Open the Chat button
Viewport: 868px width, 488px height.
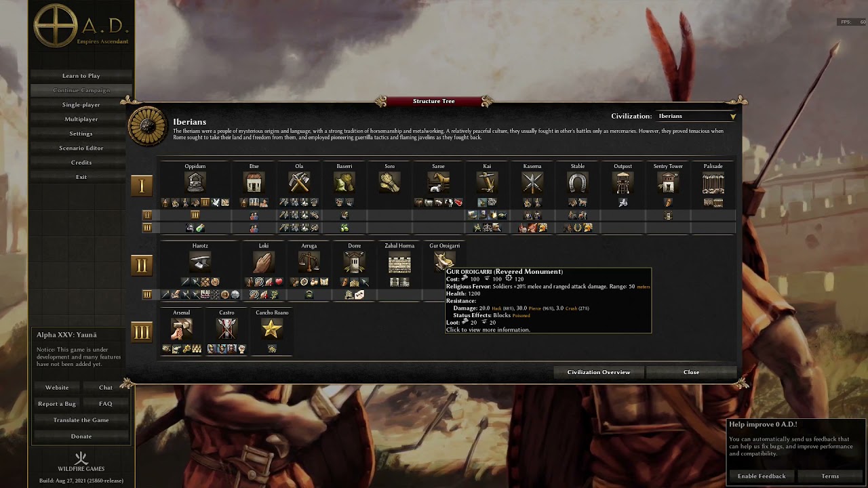click(x=106, y=388)
